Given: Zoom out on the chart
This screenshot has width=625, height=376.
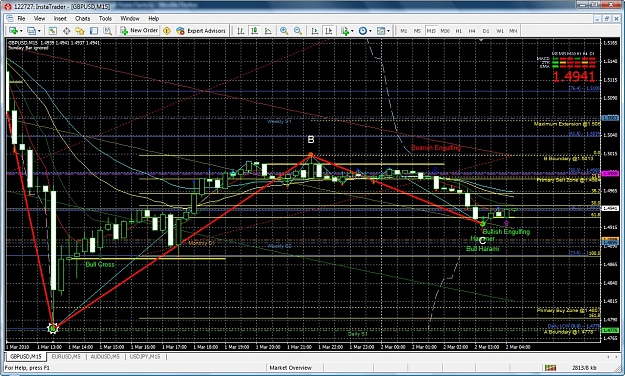Looking at the screenshot, I should point(298,31).
